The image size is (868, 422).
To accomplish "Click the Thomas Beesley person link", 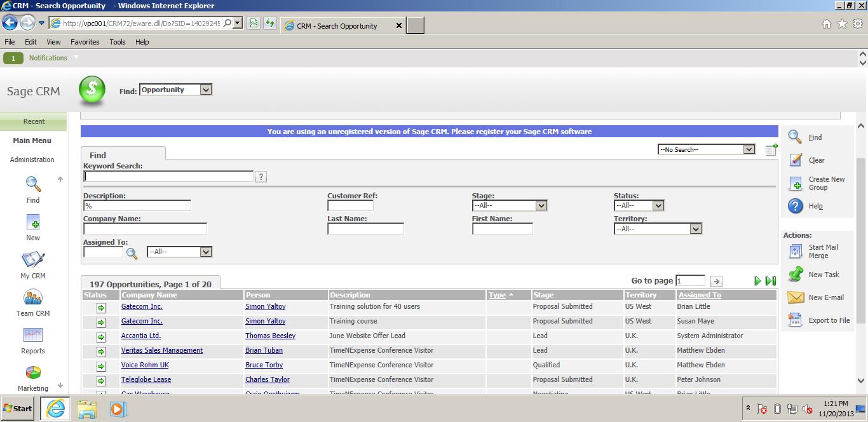I will [x=270, y=336].
